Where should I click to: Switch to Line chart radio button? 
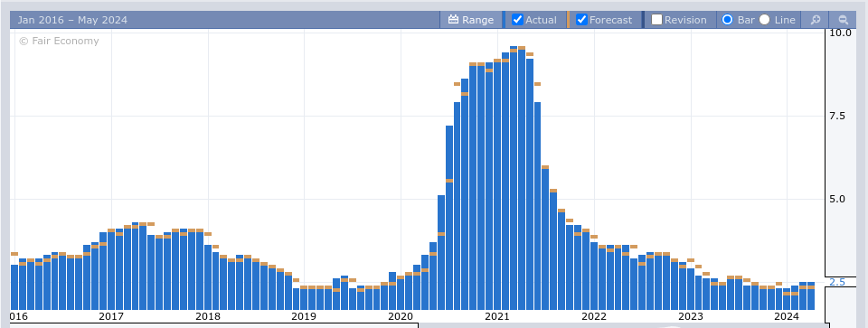(765, 20)
